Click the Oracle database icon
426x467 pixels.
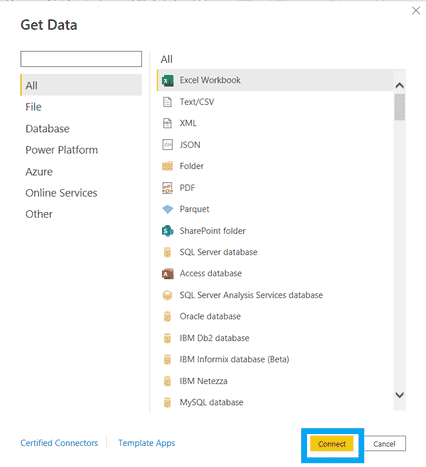click(167, 316)
